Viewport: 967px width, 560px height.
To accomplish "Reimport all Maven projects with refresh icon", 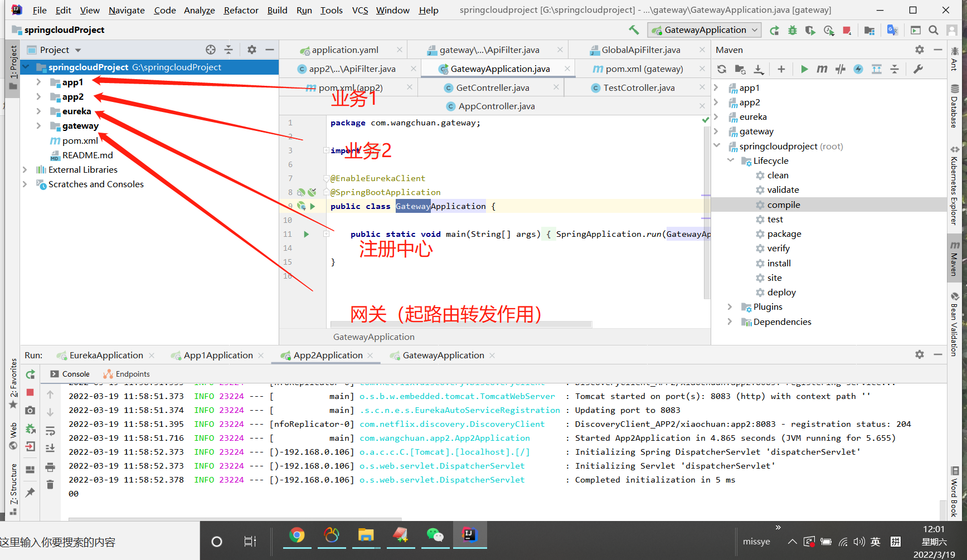I will (722, 69).
